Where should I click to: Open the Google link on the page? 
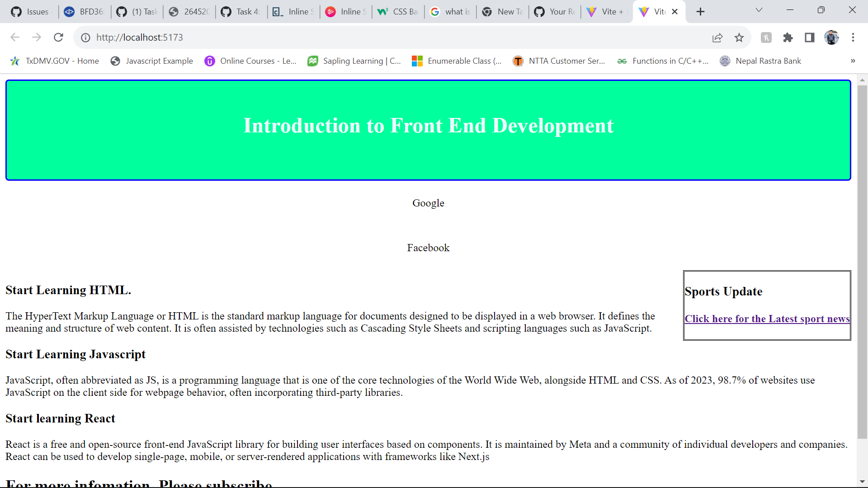(x=428, y=203)
